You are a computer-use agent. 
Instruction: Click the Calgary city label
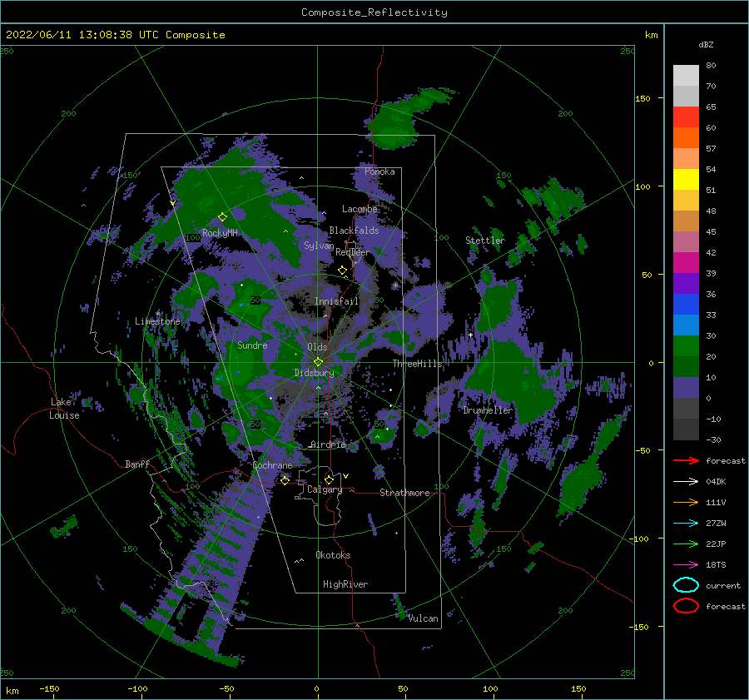tap(325, 489)
